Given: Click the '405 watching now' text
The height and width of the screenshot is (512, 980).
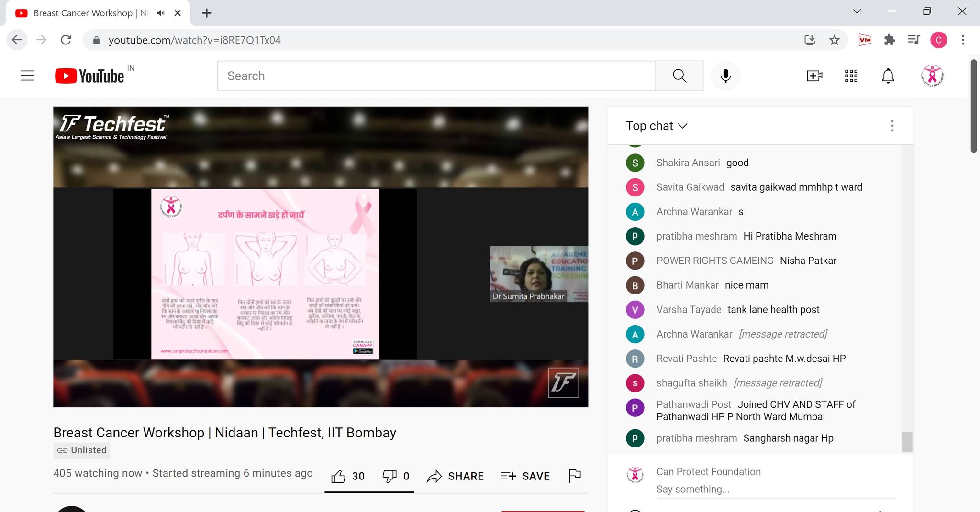Looking at the screenshot, I should click(98, 473).
